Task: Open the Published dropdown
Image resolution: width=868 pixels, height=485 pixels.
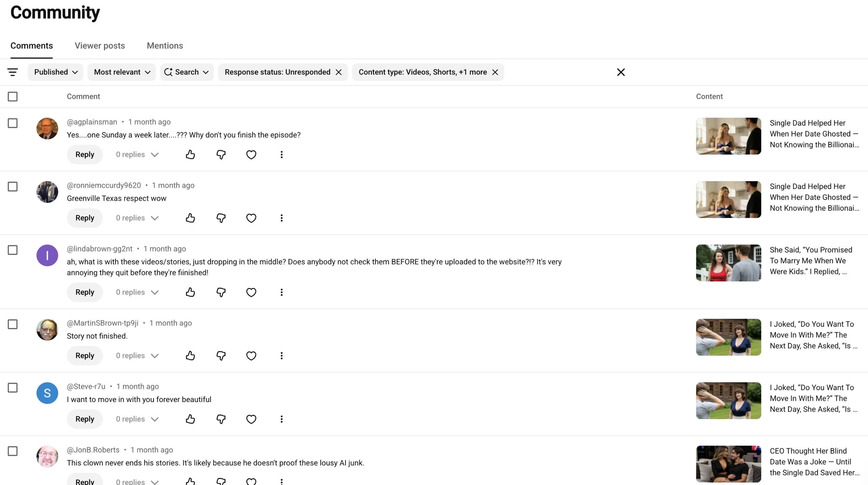Action: [56, 72]
